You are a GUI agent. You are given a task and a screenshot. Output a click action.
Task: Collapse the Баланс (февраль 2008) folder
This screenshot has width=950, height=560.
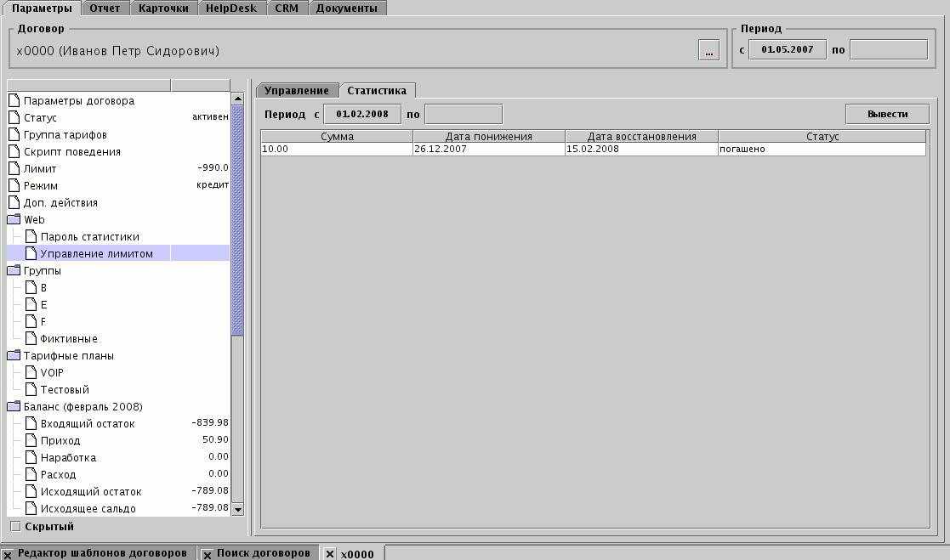14,406
